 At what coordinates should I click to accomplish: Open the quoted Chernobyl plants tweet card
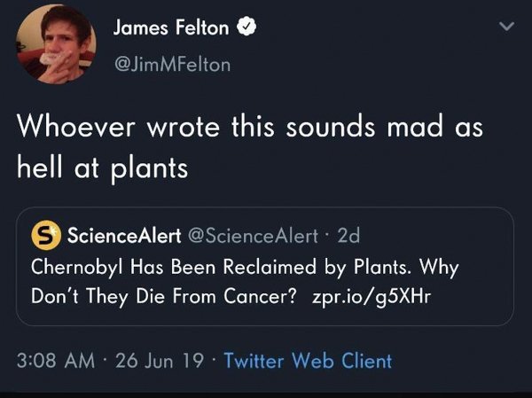[x=265, y=266]
